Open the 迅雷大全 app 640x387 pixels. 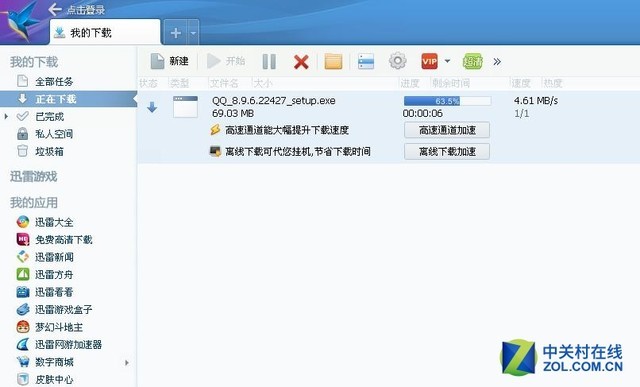pos(54,222)
